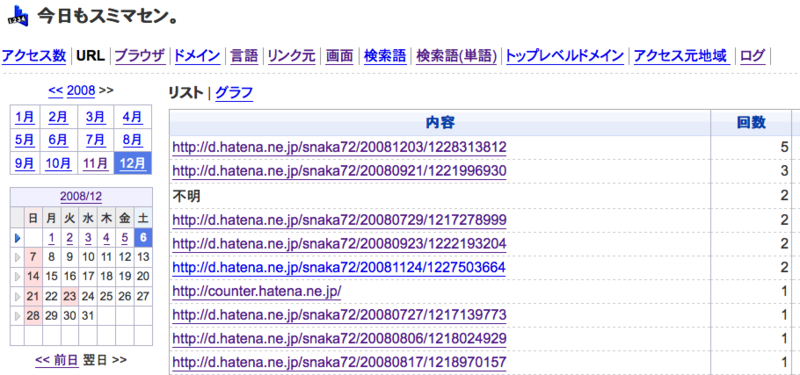Open URL ending 20080923/1222193204
Viewport: 800px width, 375px height.
coord(339,244)
